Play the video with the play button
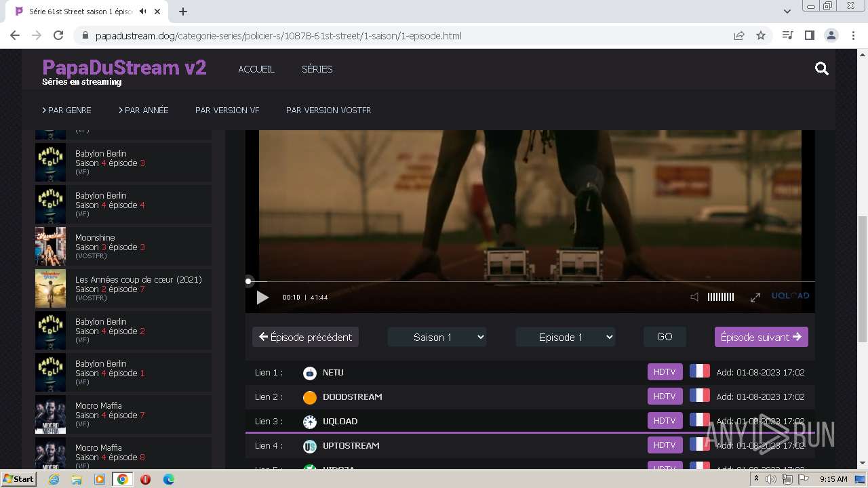 coord(262,297)
